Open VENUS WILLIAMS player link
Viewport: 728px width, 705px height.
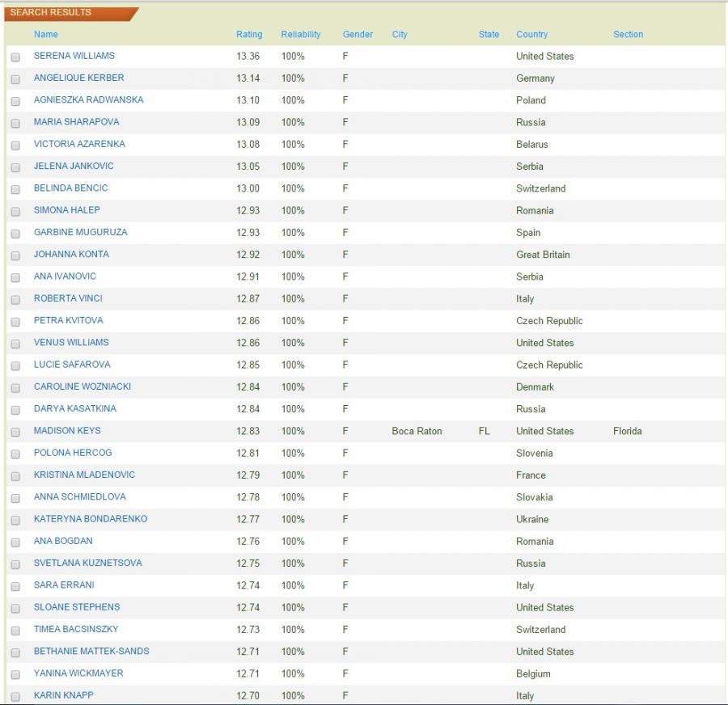[x=71, y=342]
